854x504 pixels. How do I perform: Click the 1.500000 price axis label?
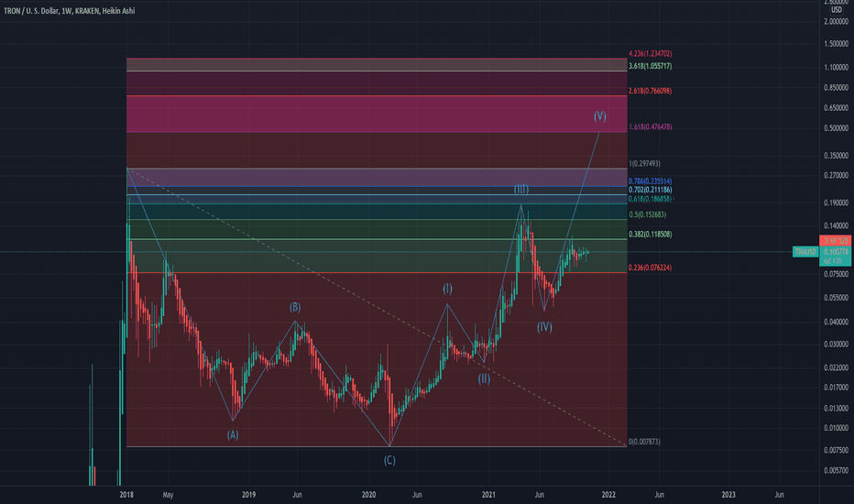coord(836,44)
